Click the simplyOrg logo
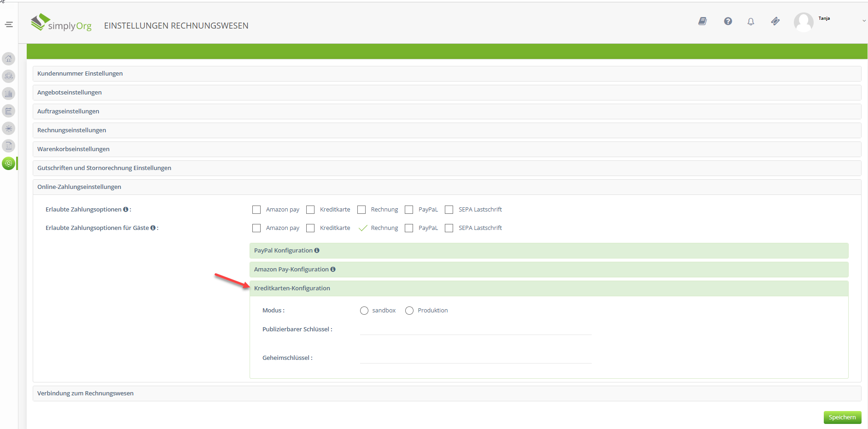The image size is (868, 429). pos(61,23)
